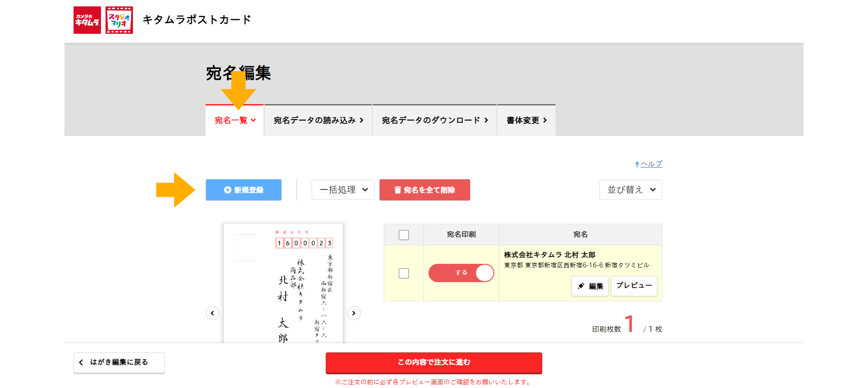Click the Studio Mario logo
This screenshot has width=868, height=388.
point(119,20)
